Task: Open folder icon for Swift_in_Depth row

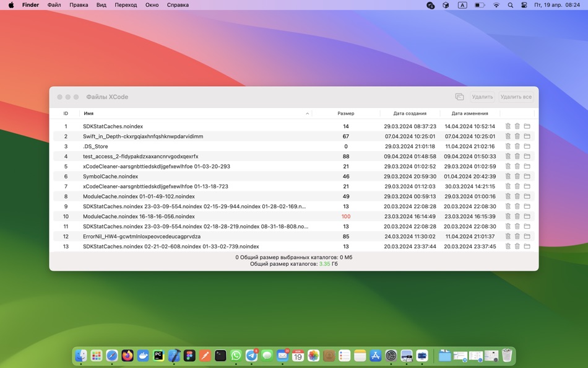Action: click(527, 136)
